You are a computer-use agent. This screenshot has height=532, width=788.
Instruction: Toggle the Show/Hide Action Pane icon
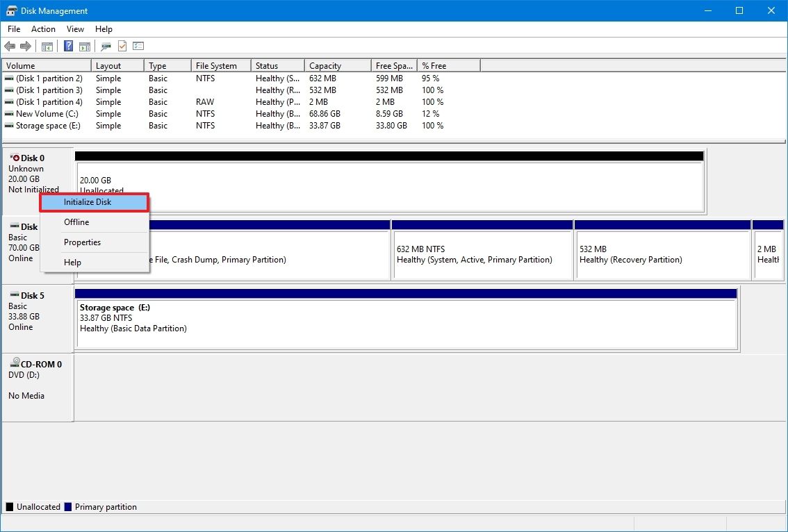(84, 46)
